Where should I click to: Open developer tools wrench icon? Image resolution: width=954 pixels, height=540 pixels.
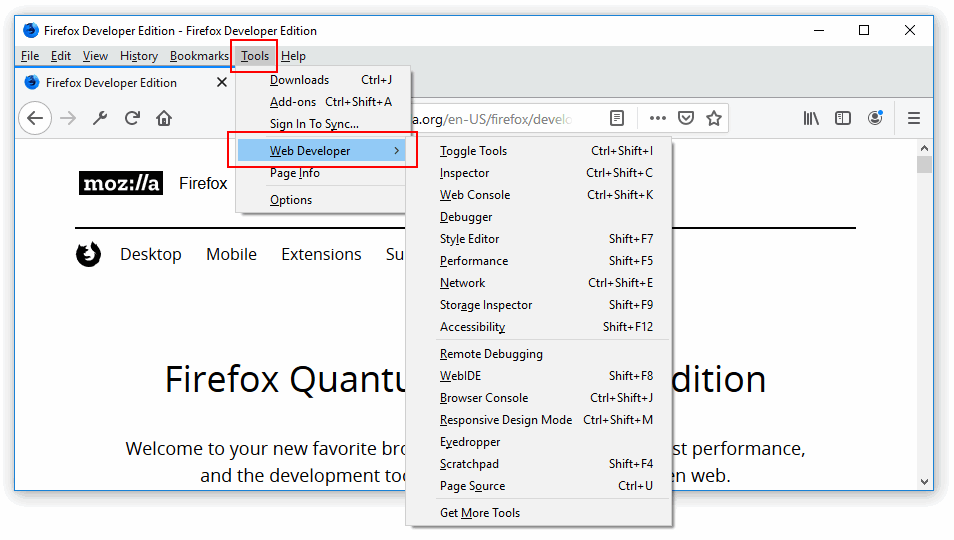pyautogui.click(x=100, y=118)
